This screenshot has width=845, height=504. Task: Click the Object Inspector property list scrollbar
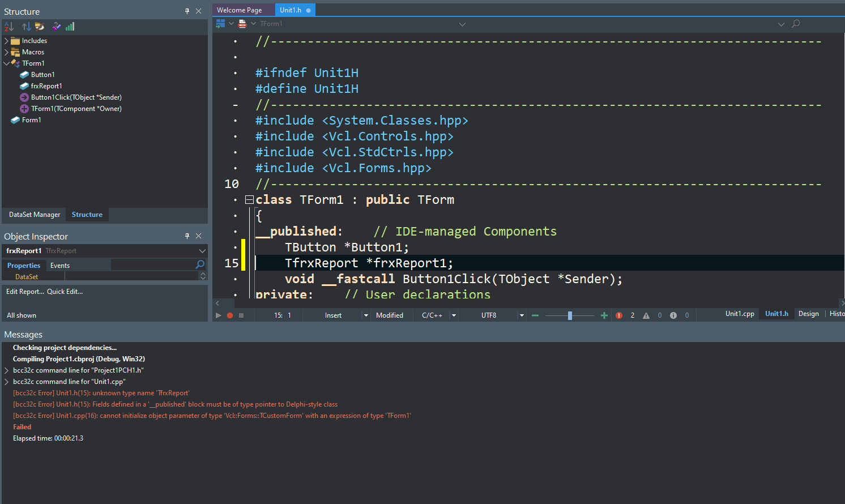203,276
